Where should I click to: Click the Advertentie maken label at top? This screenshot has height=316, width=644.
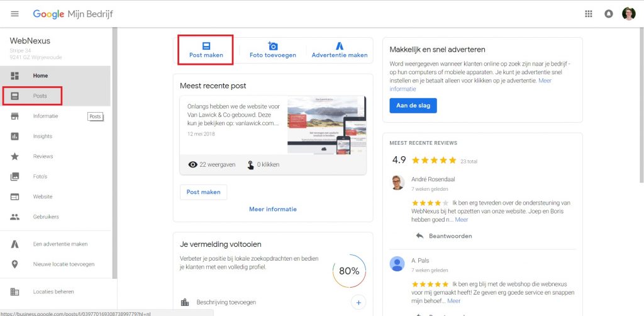[340, 55]
